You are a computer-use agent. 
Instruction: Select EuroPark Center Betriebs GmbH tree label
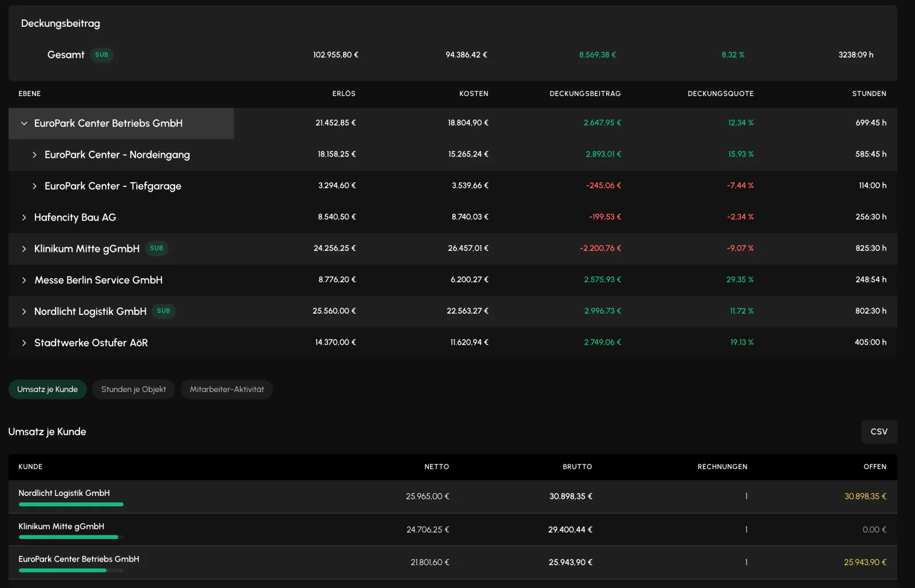point(109,123)
